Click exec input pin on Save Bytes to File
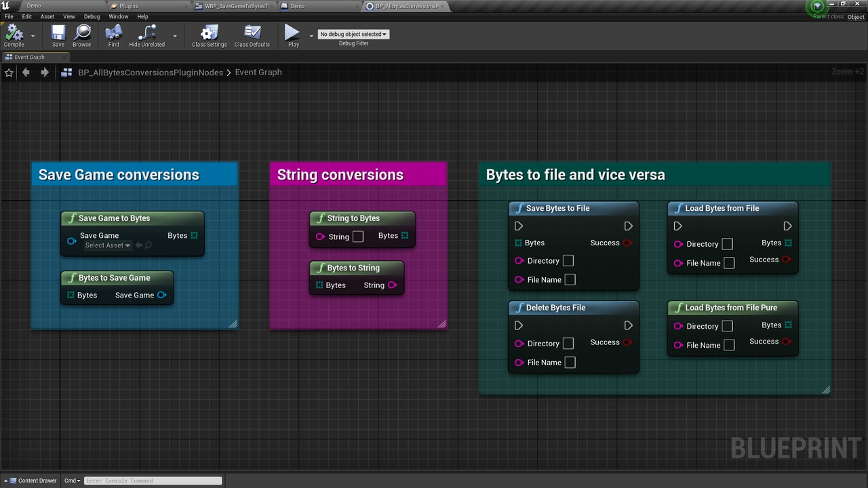868x488 pixels. tap(519, 226)
